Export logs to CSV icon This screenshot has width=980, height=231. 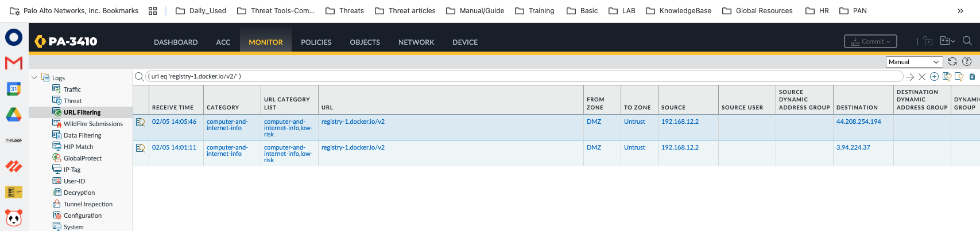coord(972,77)
